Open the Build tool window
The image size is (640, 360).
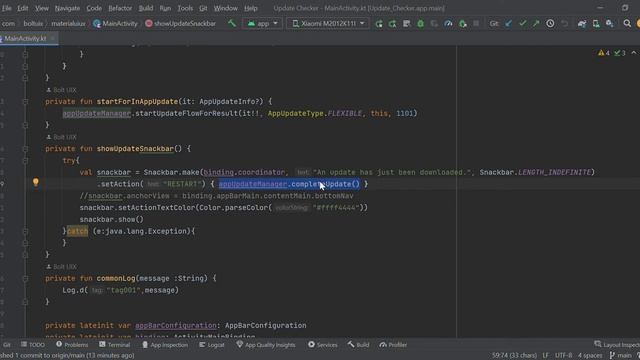point(358,345)
